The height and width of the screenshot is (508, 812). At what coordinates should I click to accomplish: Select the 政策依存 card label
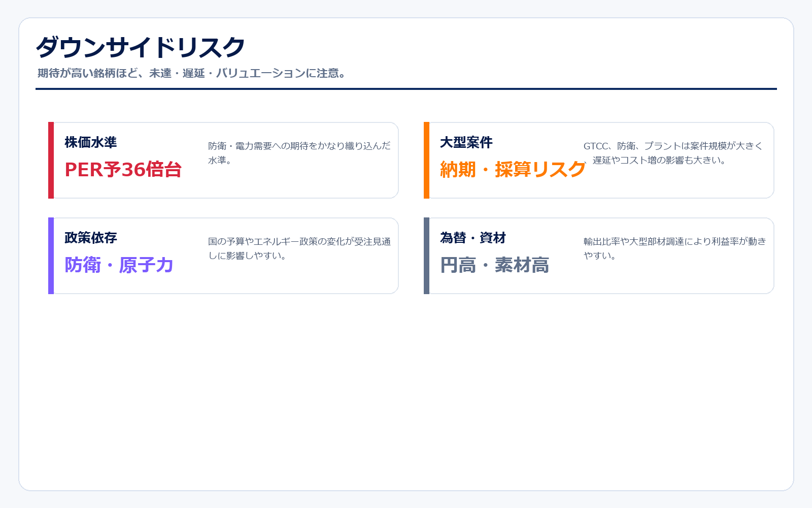pyautogui.click(x=91, y=238)
